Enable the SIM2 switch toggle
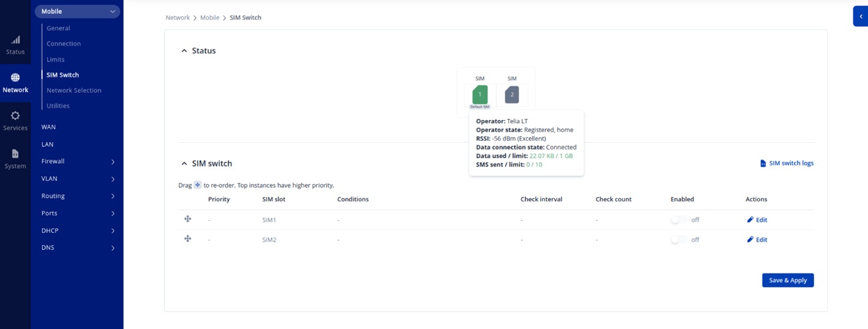This screenshot has width=868, height=329. 678,240
